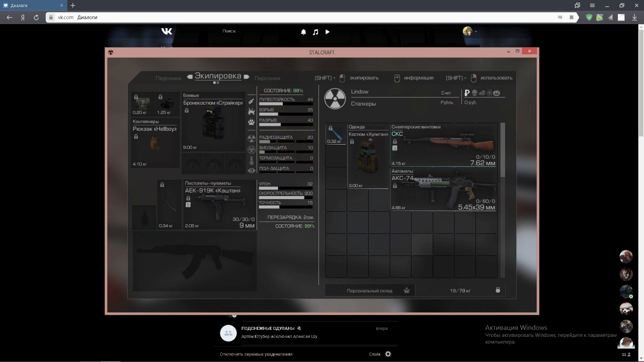644x362 pixels.
Task: Click the weight kettlebell icon by 19/79 кг
Action: 498,290
